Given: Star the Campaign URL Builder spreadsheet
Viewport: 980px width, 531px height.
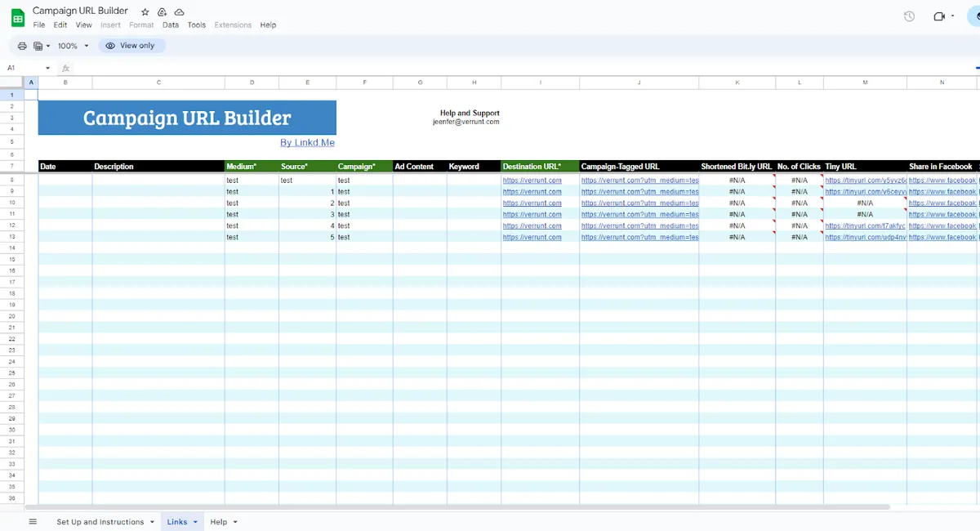Looking at the screenshot, I should point(145,11).
